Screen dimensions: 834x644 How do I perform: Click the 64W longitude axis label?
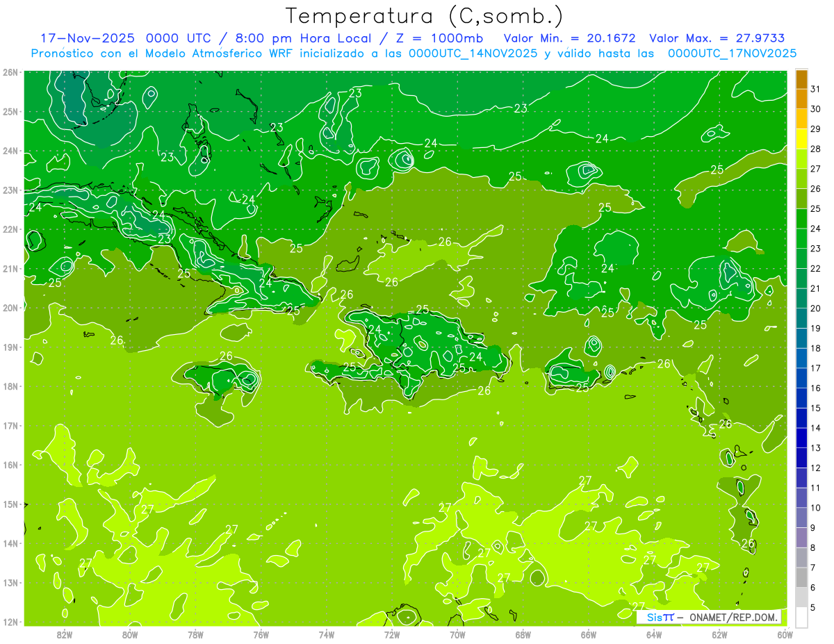click(653, 634)
